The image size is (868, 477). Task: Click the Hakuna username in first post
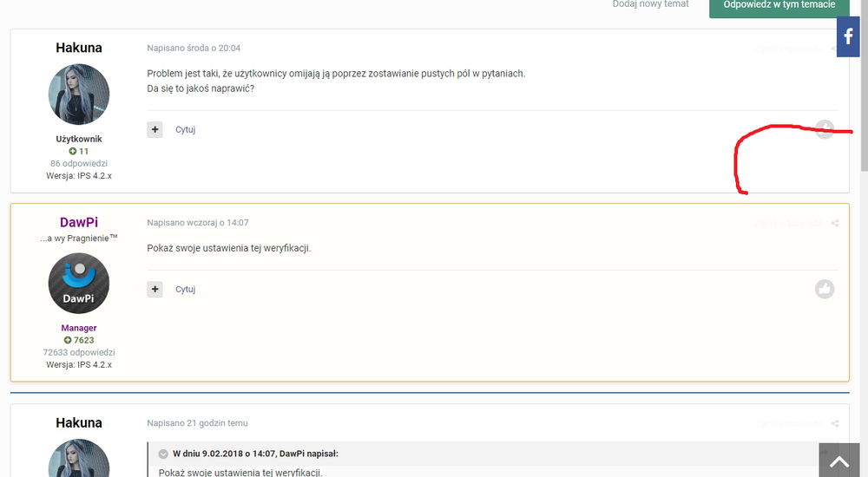pyautogui.click(x=79, y=48)
